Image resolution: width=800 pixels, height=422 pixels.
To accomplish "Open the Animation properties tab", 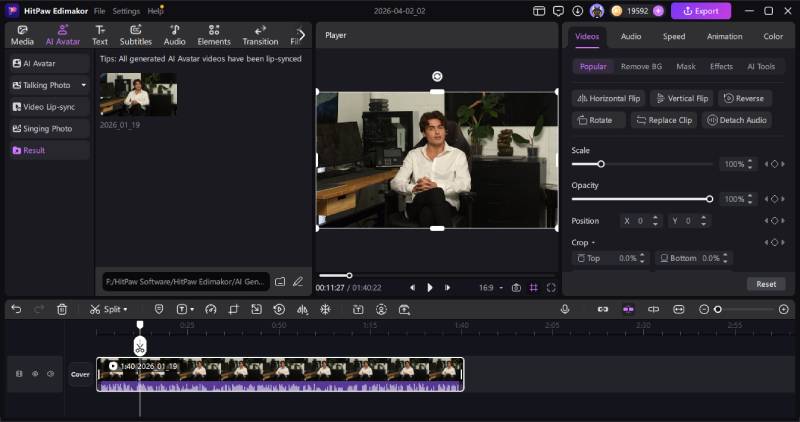I will [724, 36].
